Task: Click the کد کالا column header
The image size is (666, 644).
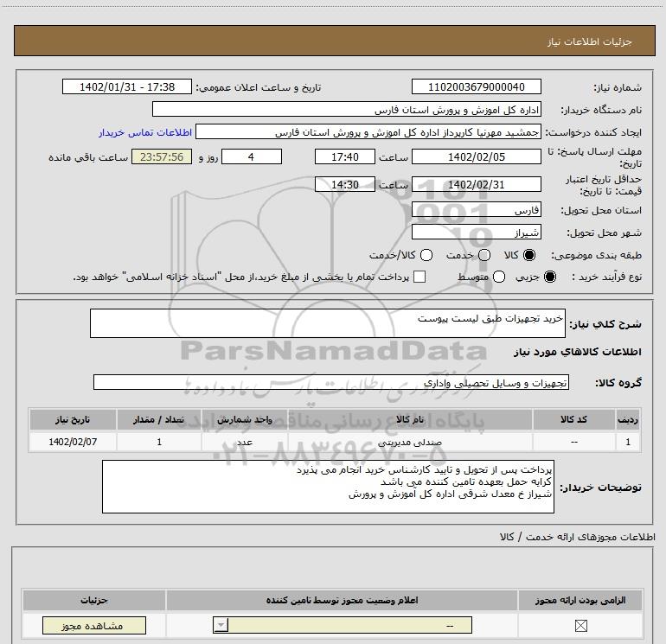Action: click(x=573, y=419)
